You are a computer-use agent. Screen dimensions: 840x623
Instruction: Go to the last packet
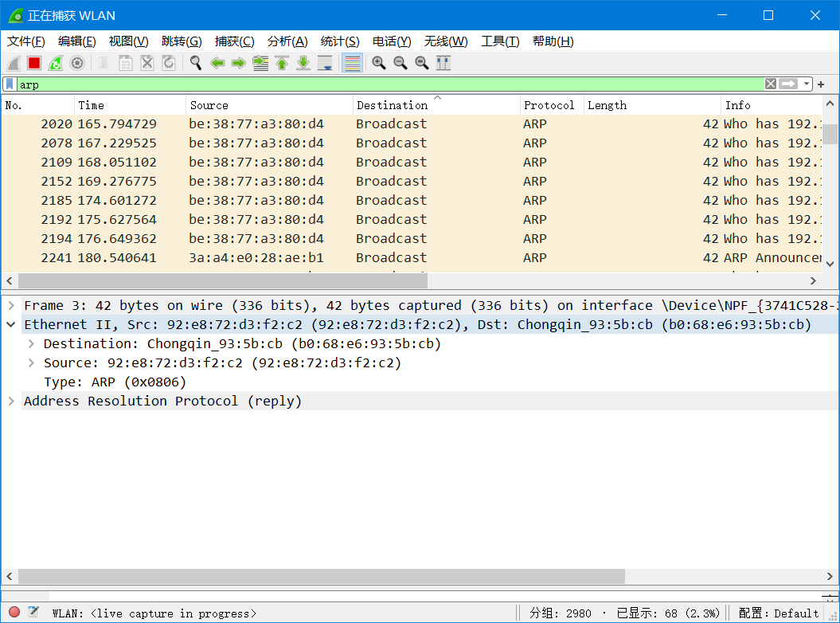point(303,62)
